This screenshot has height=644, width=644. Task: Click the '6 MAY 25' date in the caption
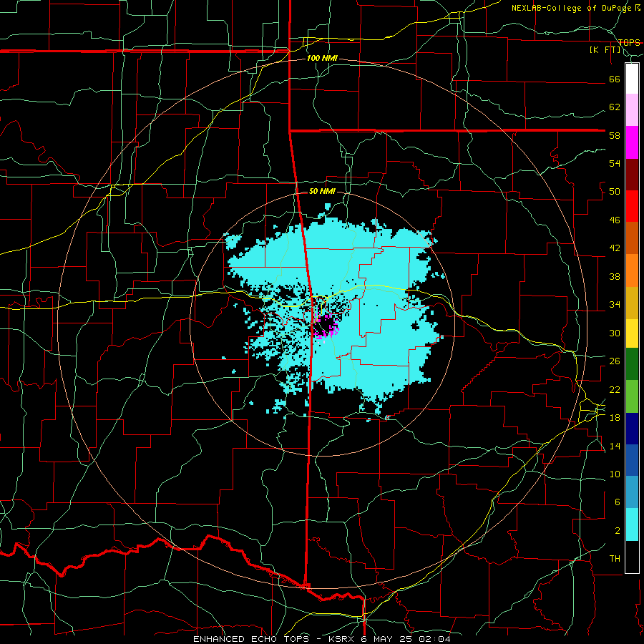pos(387,639)
